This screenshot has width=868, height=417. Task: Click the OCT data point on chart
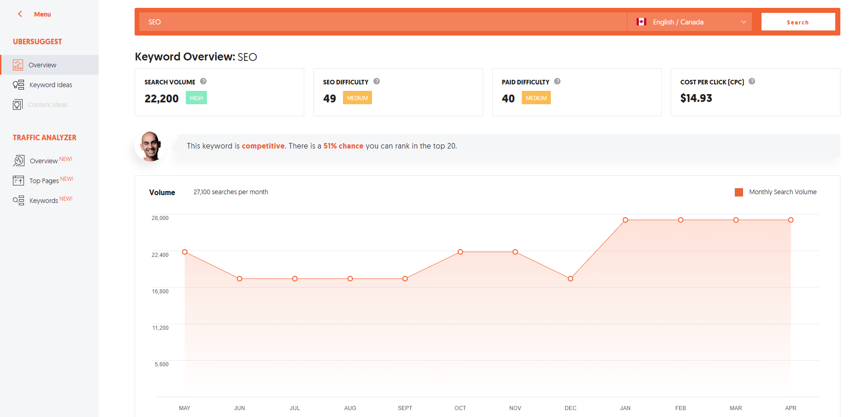click(461, 252)
